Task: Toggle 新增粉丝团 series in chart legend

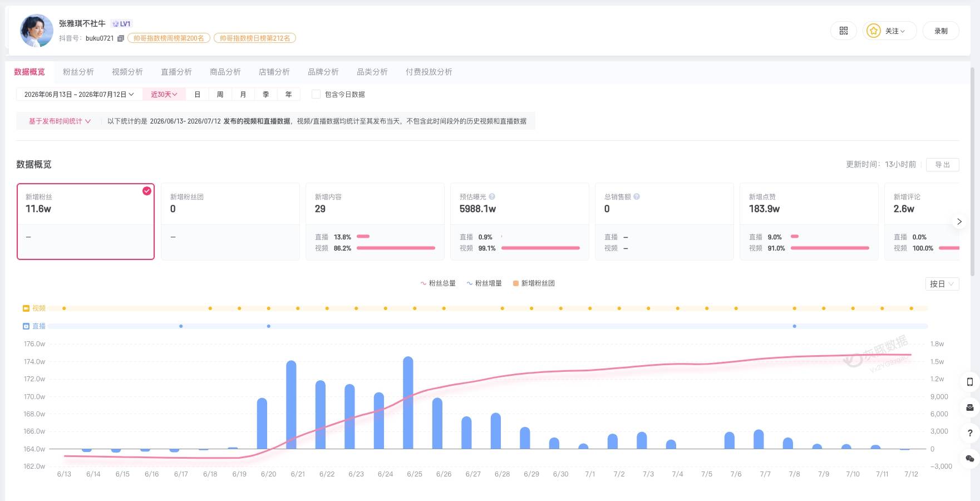Action: 534,283
